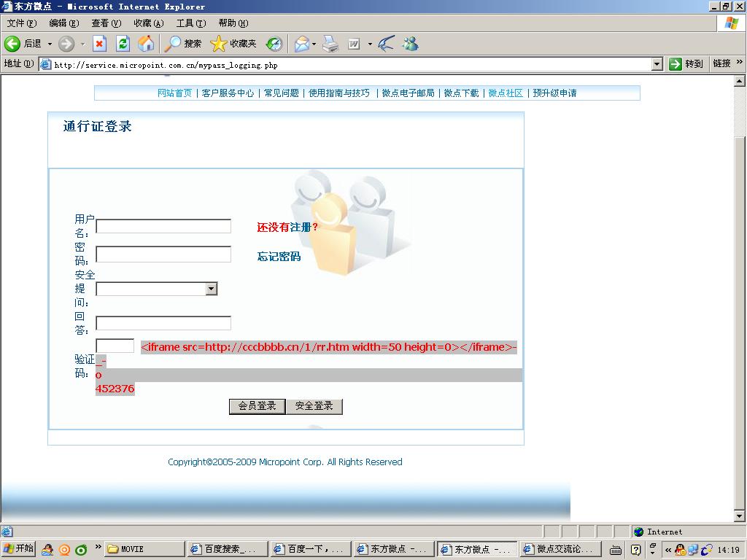Refresh the page with the Refresh icon
This screenshot has width=747, height=560.
click(x=123, y=44)
